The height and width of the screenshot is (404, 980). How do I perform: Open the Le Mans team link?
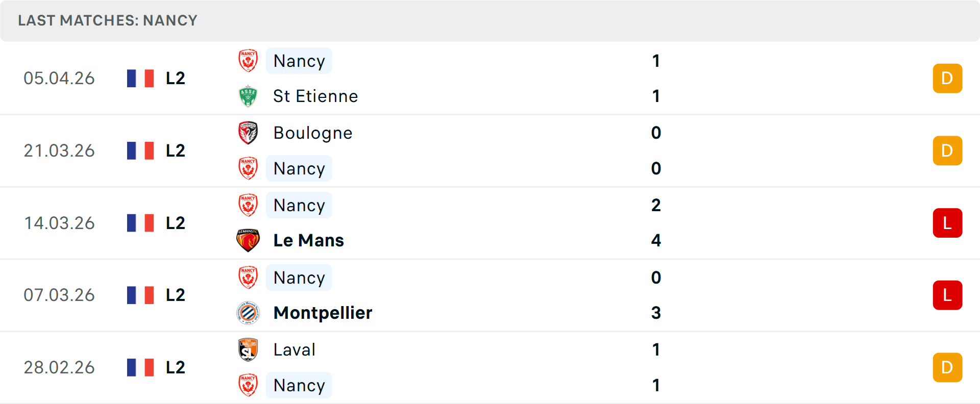(308, 240)
